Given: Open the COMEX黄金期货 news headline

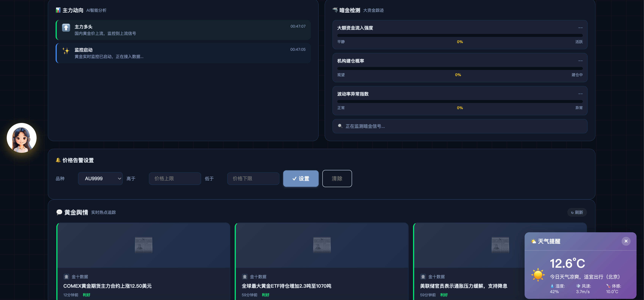Looking at the screenshot, I should [107, 286].
